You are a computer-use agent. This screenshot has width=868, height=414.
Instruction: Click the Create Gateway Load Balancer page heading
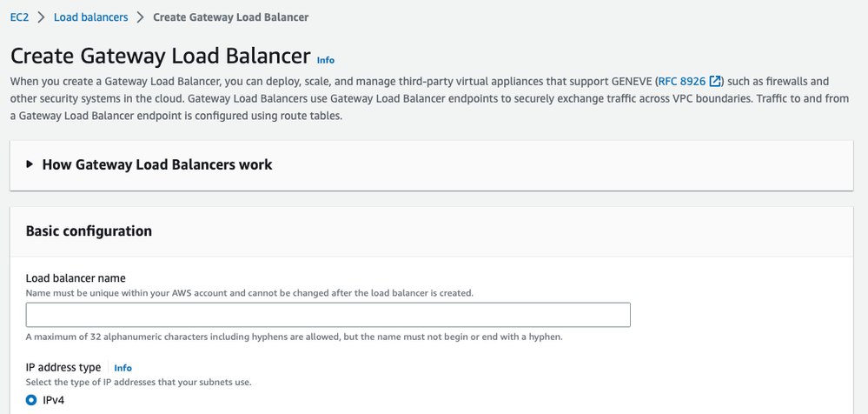pos(160,56)
